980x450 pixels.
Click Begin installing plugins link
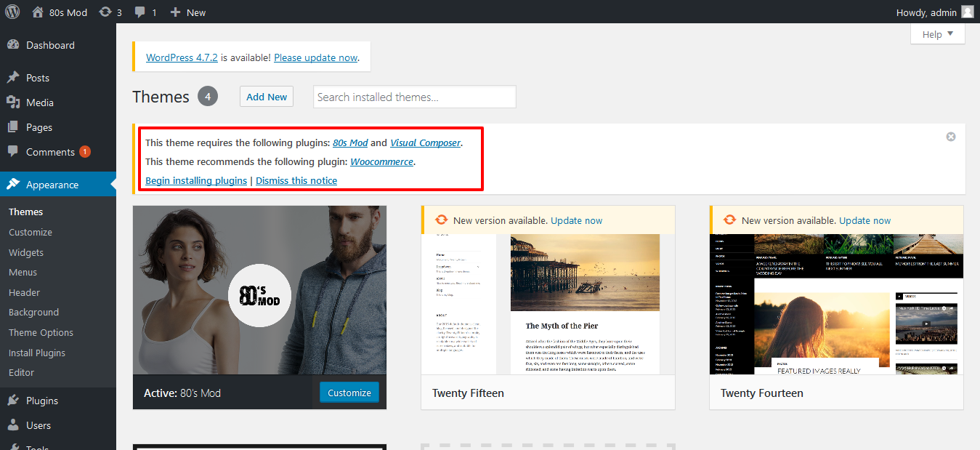tap(196, 180)
